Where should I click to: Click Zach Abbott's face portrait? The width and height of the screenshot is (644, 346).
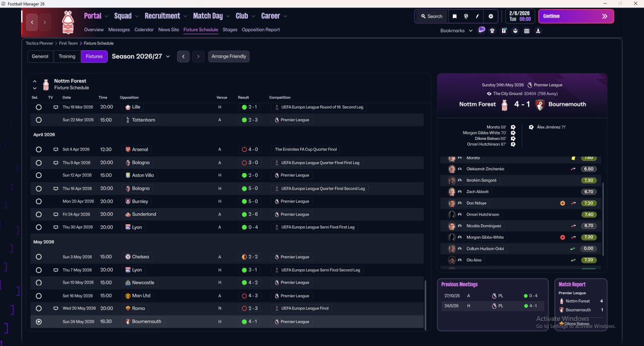pos(452,192)
